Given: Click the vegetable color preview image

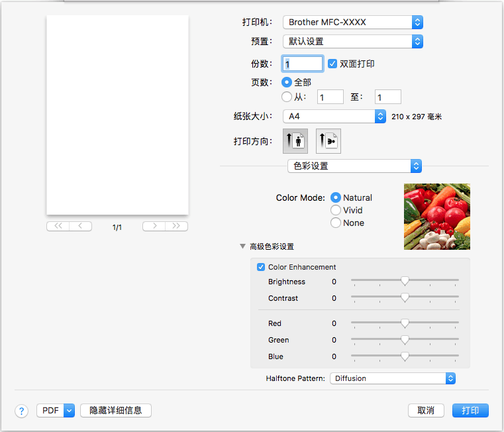Looking at the screenshot, I should coord(436,217).
